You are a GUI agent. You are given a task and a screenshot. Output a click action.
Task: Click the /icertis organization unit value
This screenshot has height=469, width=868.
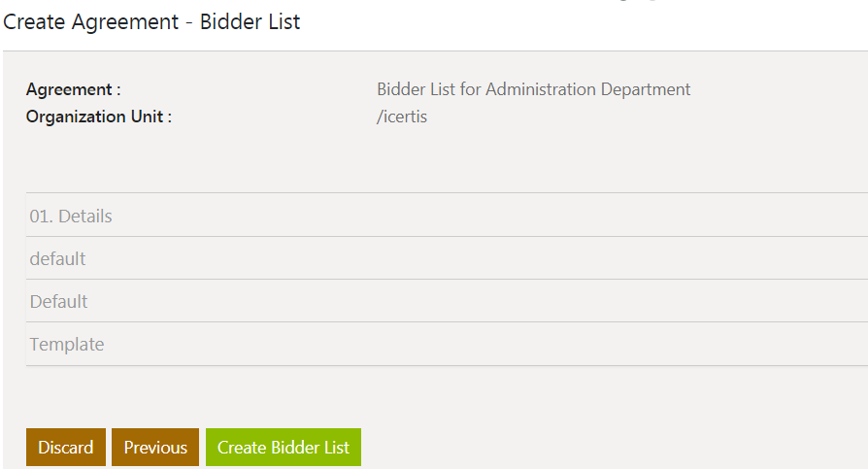pos(402,117)
